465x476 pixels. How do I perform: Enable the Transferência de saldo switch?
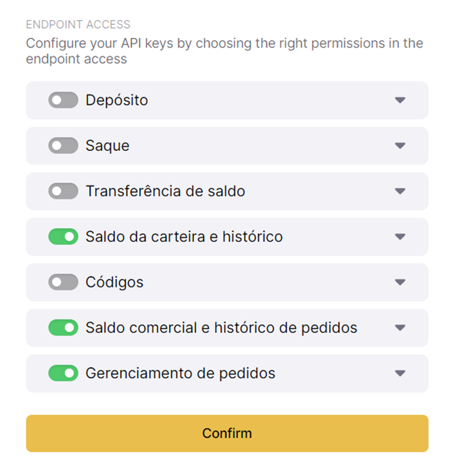point(63,191)
